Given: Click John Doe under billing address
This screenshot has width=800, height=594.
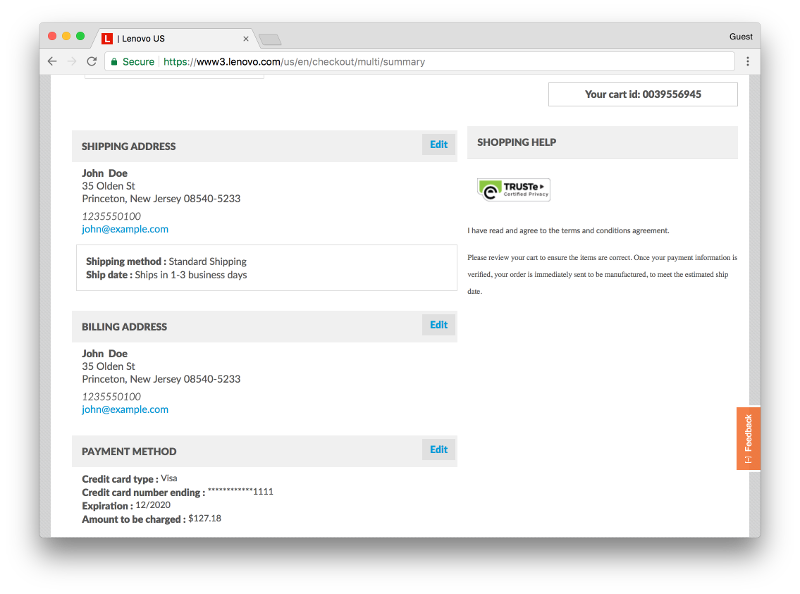Looking at the screenshot, I should (x=105, y=354).
